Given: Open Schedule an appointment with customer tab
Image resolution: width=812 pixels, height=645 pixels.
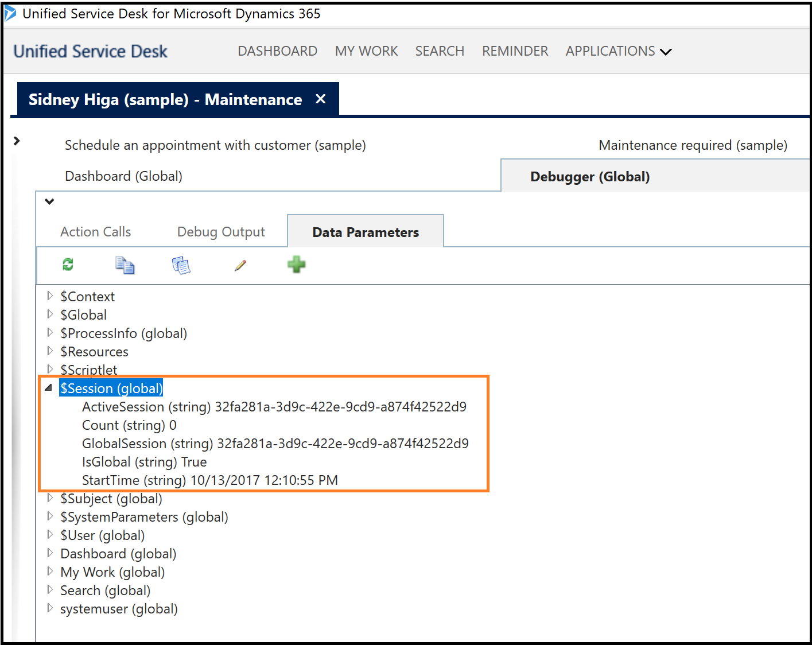Looking at the screenshot, I should (x=215, y=145).
